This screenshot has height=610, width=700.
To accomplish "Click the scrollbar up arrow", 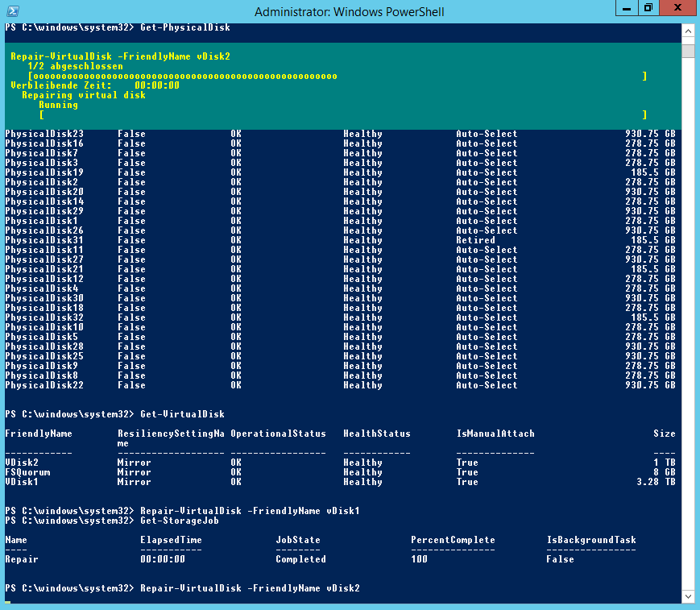I will point(688,31).
